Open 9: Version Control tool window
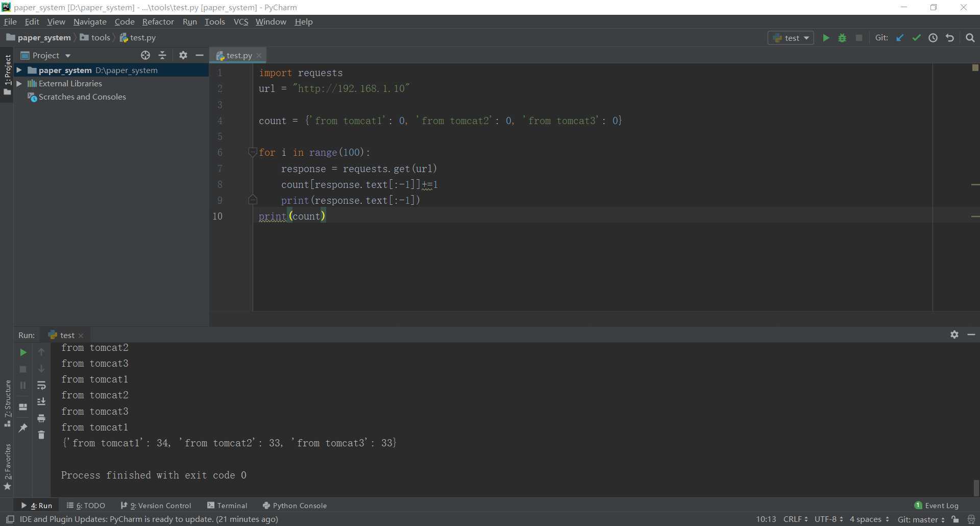980x526 pixels. pos(156,506)
